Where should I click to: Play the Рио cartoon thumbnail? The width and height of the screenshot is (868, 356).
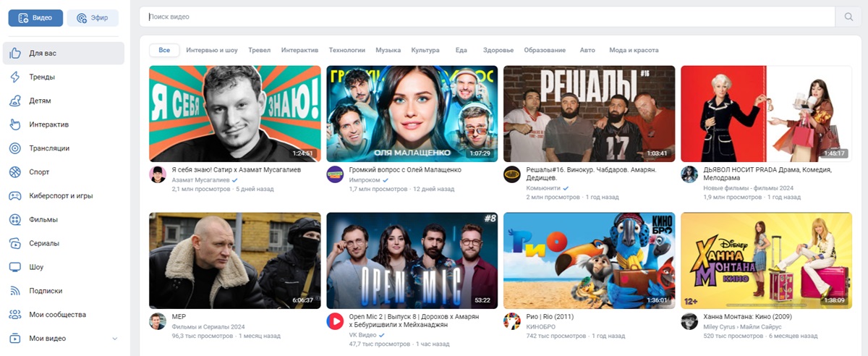(590, 260)
